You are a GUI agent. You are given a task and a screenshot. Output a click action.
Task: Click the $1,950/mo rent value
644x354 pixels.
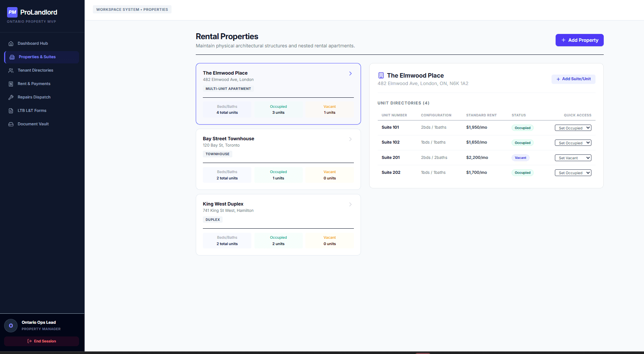click(477, 128)
